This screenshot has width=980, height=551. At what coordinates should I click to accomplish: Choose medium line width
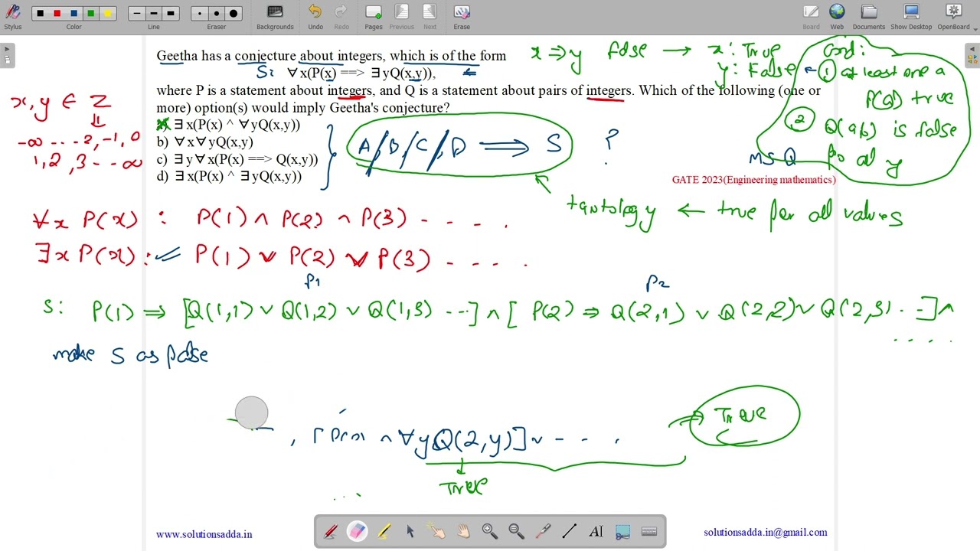coord(154,13)
